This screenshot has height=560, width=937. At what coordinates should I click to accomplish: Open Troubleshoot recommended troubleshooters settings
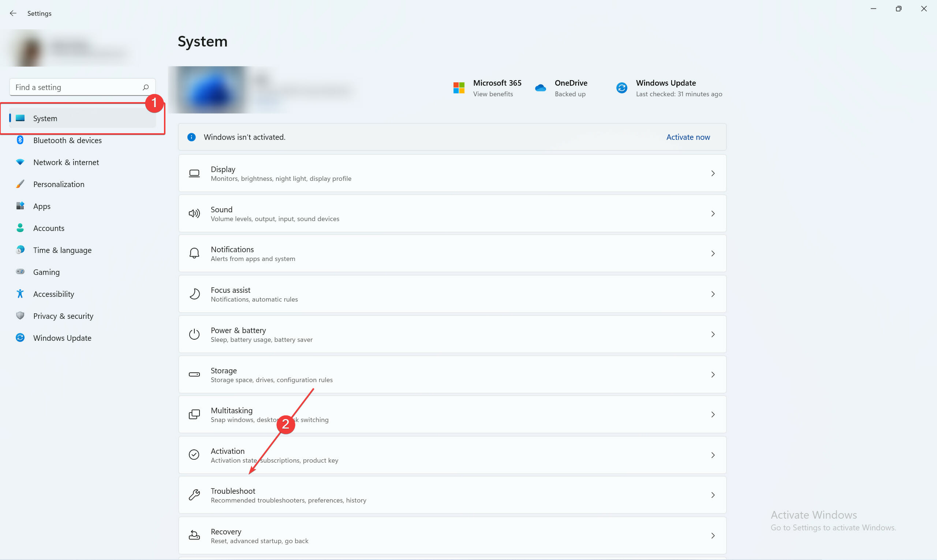452,495
